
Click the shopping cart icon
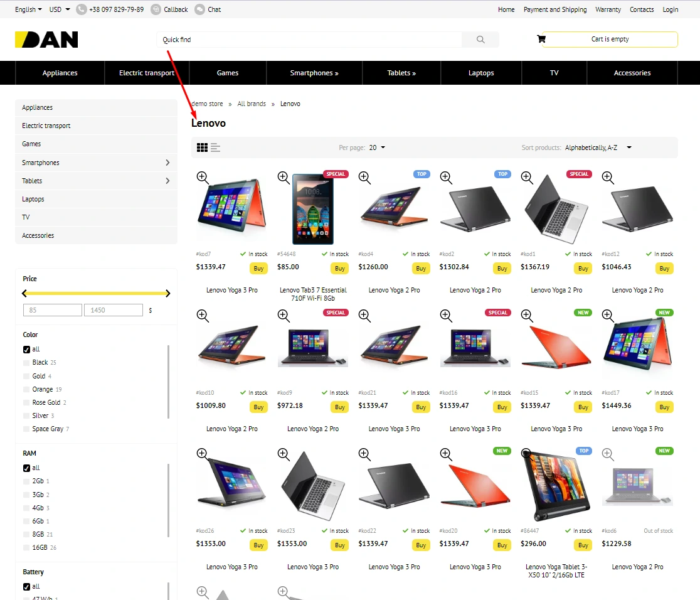point(541,39)
